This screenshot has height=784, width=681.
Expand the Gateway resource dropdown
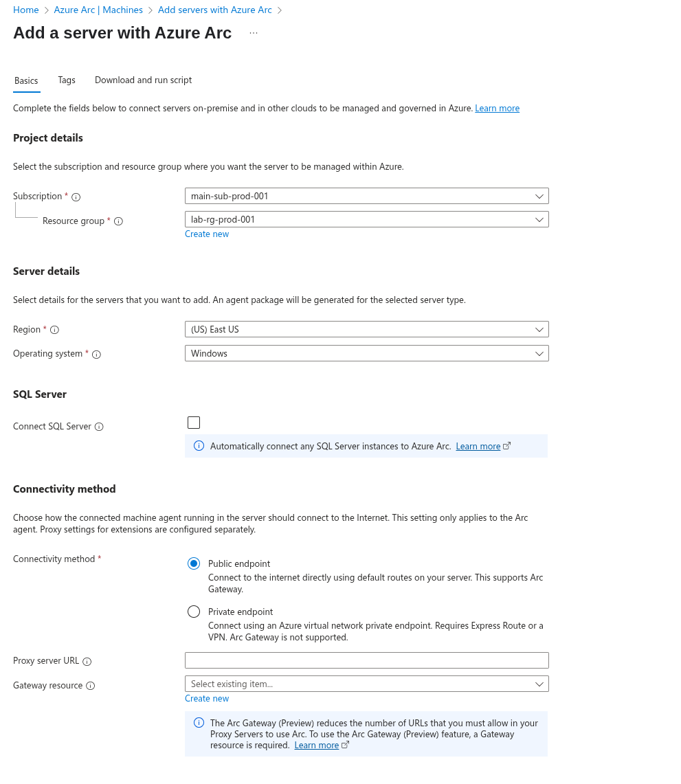tap(366, 684)
